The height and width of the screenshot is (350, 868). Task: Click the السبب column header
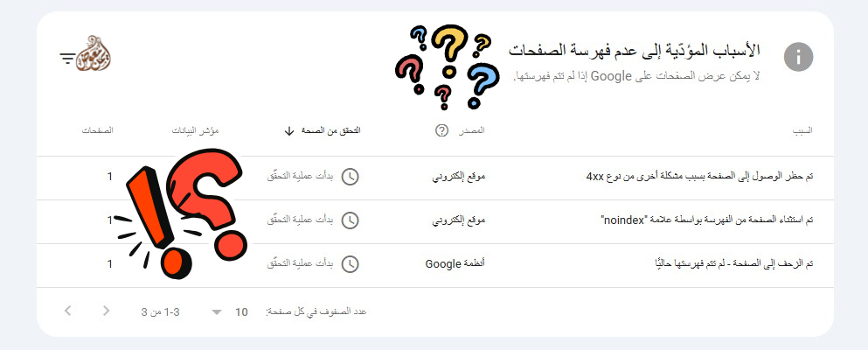pos(802,130)
